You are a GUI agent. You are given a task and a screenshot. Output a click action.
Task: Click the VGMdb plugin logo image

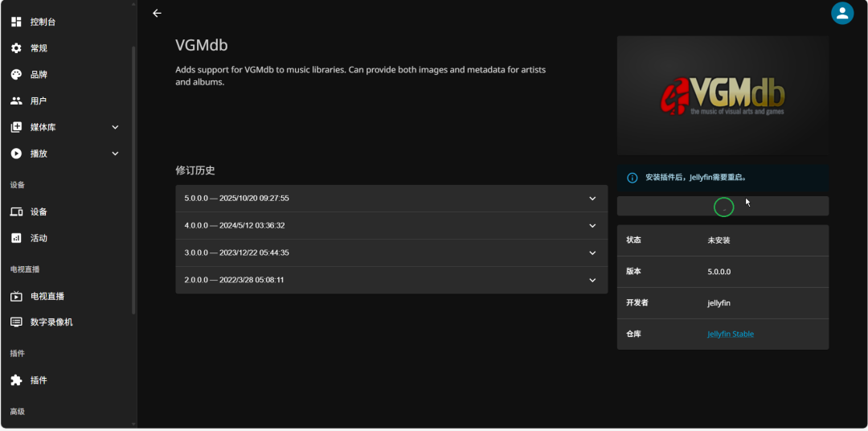pos(723,95)
